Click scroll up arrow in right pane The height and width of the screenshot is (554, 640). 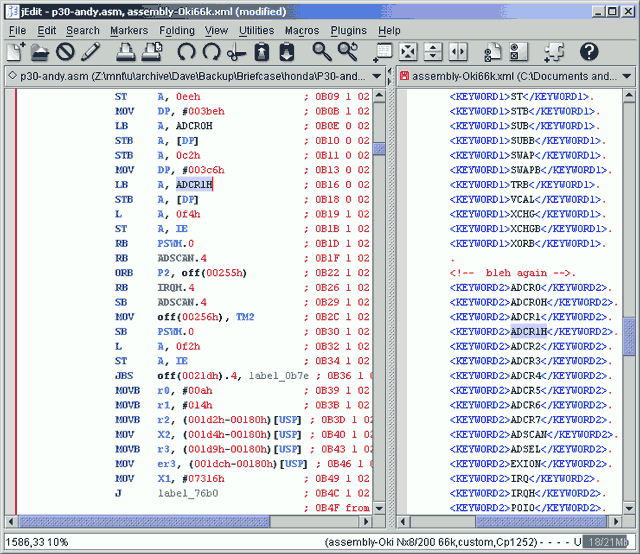click(x=629, y=96)
